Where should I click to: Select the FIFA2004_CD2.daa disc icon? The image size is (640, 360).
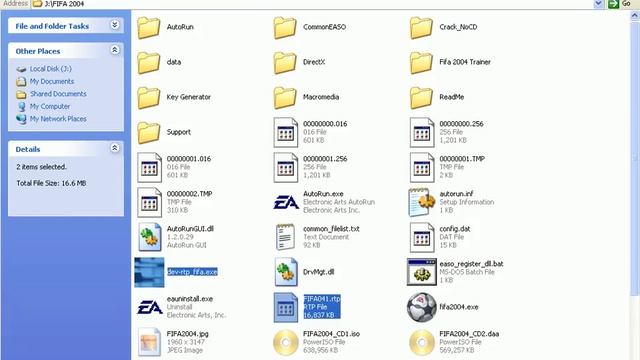click(422, 342)
